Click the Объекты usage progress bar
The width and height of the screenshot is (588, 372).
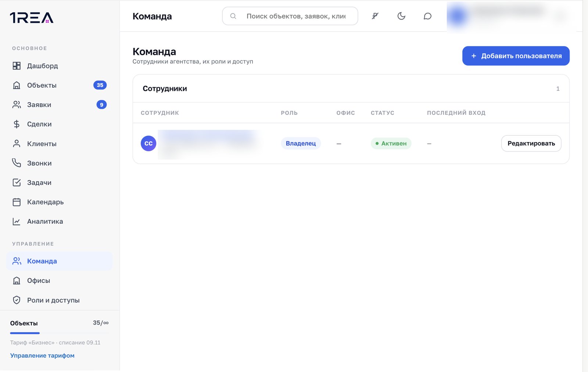[x=59, y=333]
